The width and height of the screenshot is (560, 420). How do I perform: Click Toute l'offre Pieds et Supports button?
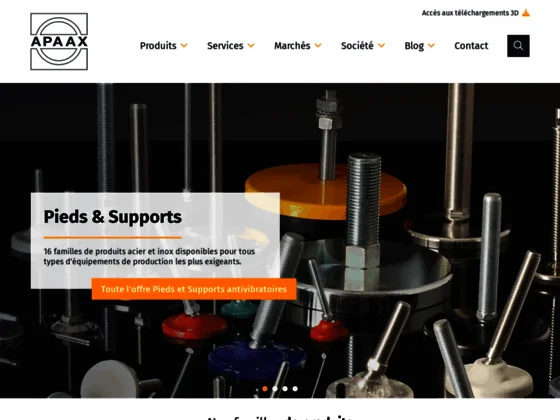pyautogui.click(x=194, y=289)
